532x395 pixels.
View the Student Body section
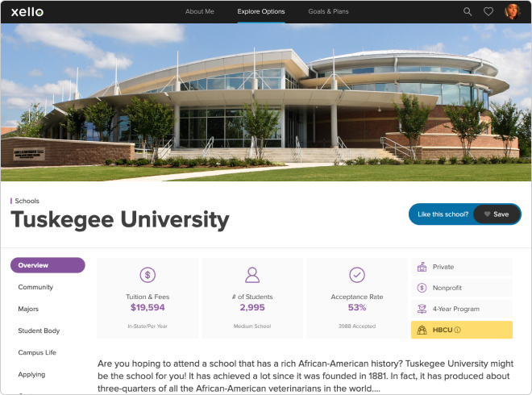39,331
